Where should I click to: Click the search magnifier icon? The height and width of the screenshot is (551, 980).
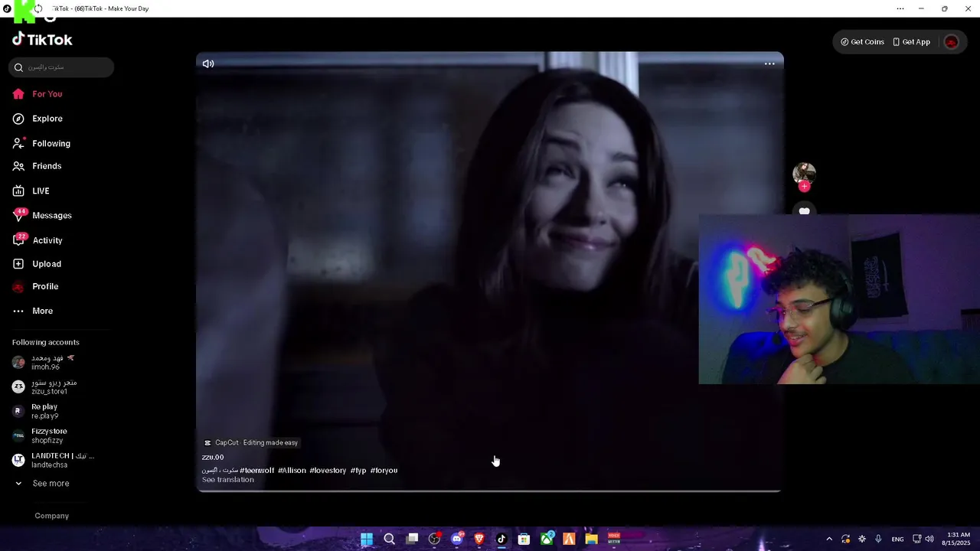[x=18, y=67]
